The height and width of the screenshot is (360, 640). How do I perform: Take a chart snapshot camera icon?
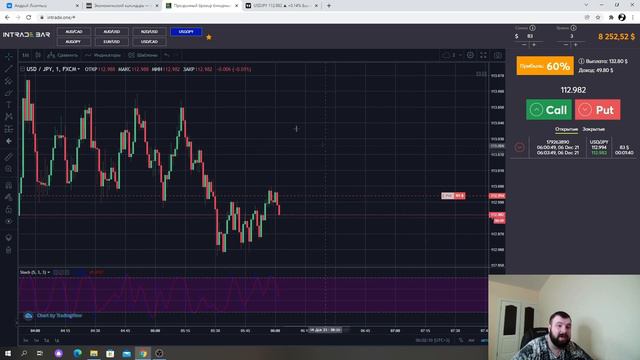pos(498,56)
